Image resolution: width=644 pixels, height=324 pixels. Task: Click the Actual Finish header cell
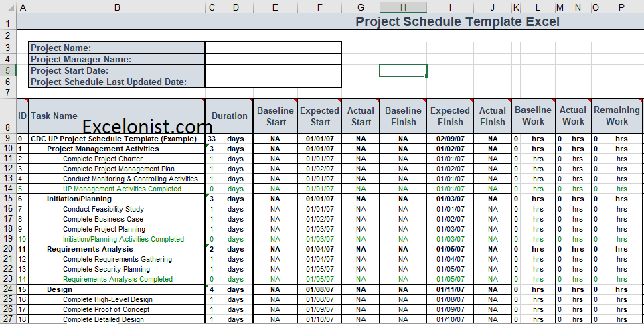coord(493,116)
